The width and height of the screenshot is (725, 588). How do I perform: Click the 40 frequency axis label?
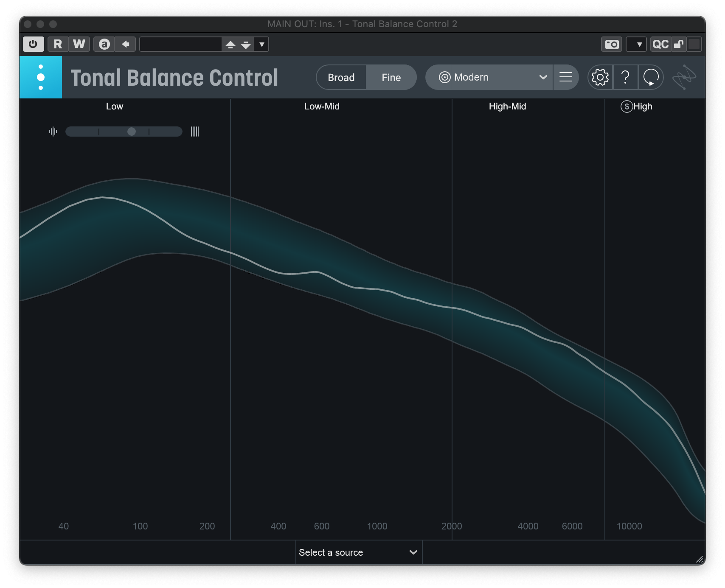pos(63,526)
